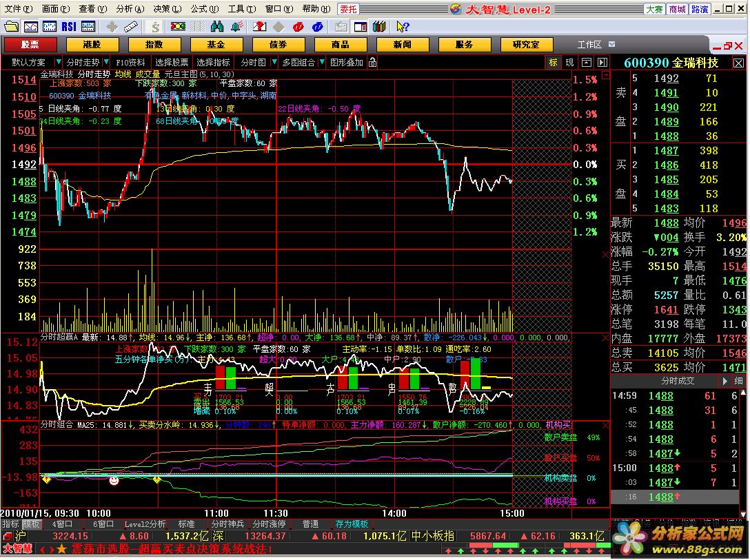
Task: Toggle the 指标 bottom mode tab
Action: 10,524
